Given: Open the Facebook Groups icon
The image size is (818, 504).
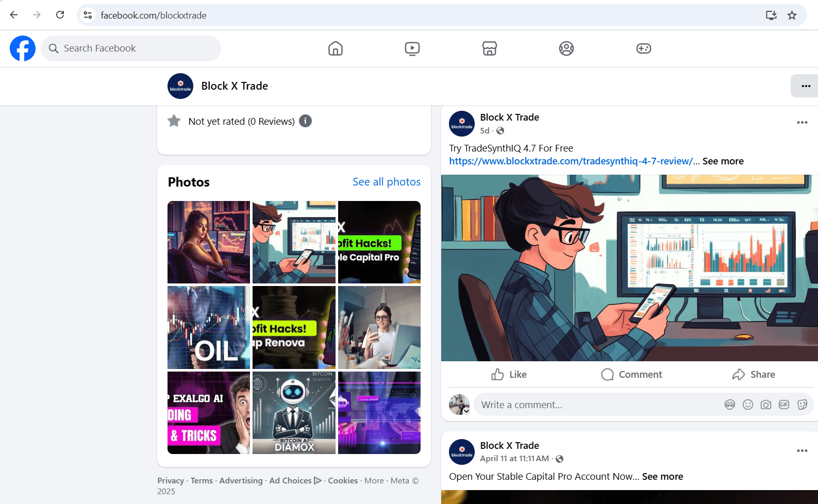Looking at the screenshot, I should [x=566, y=48].
